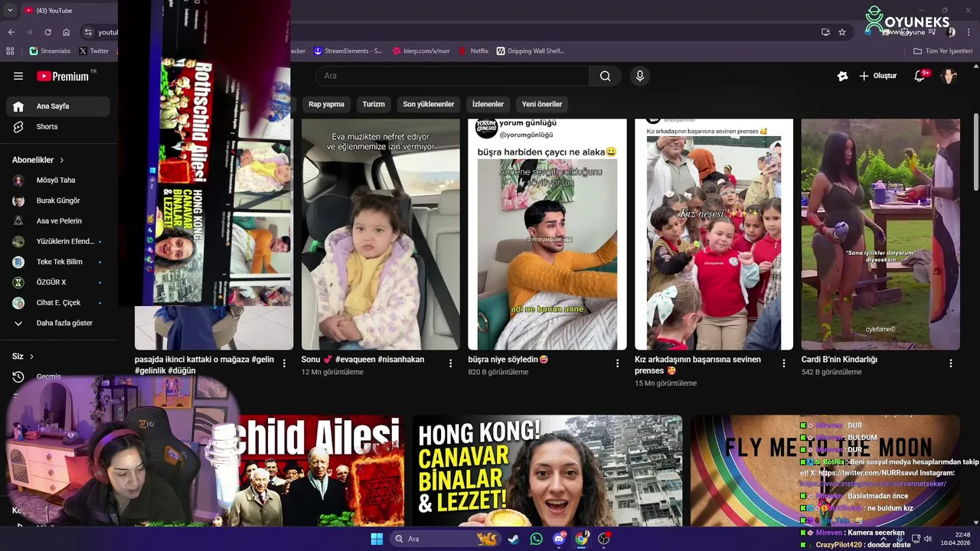This screenshot has width=980, height=551.
Task: Play the Cardi B'nin Kindarlığı short
Action: pyautogui.click(x=880, y=234)
